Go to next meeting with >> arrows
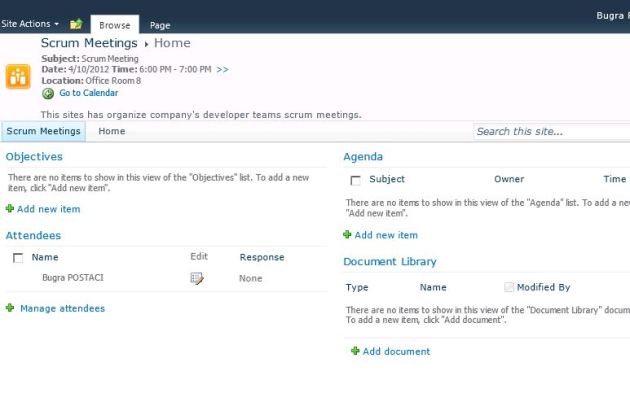 222,70
